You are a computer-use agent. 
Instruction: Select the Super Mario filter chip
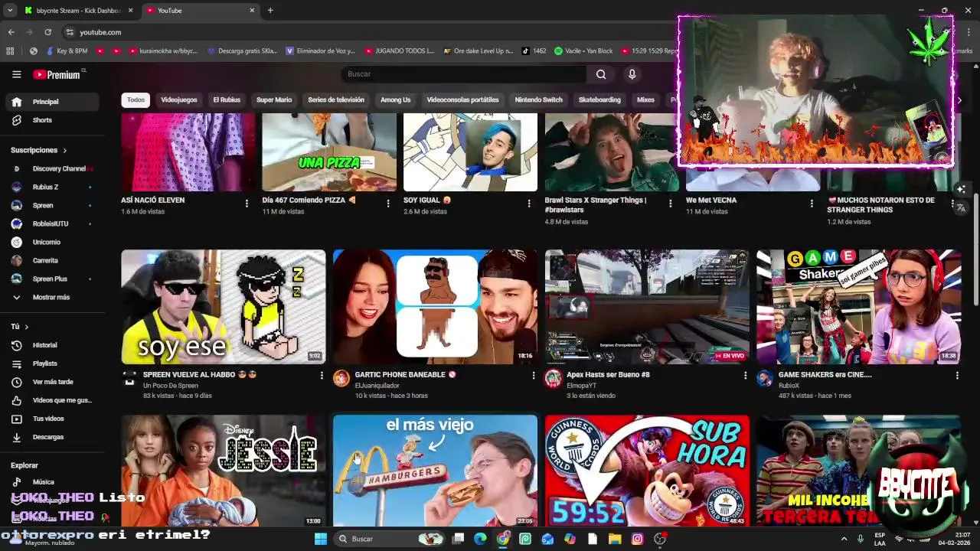(274, 99)
